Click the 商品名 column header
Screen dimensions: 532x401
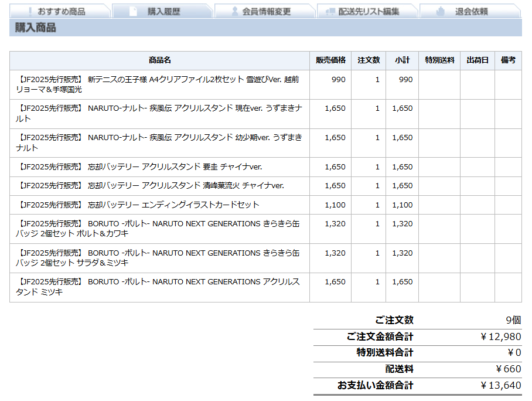pyautogui.click(x=160, y=60)
